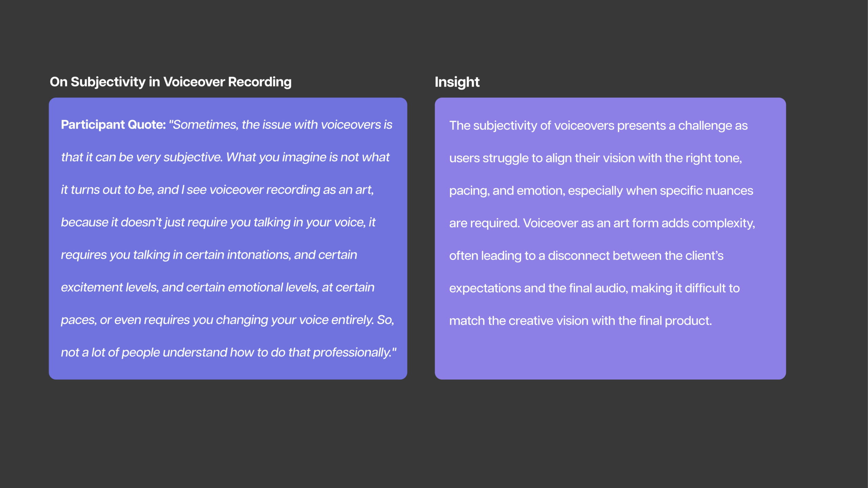Click the line 'often leading to a disconnect'

(x=586, y=256)
